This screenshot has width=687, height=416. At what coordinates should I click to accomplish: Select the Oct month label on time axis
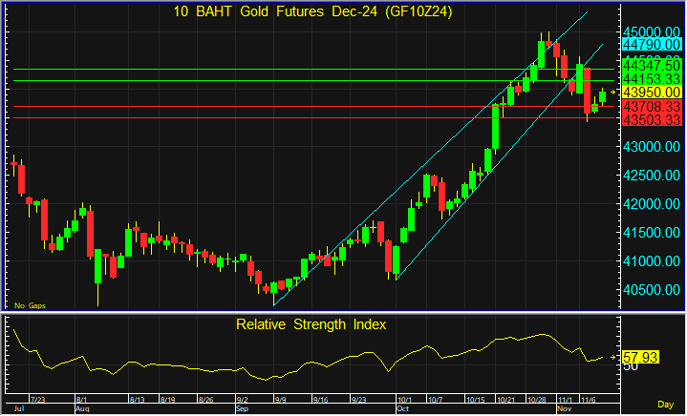pos(403,409)
